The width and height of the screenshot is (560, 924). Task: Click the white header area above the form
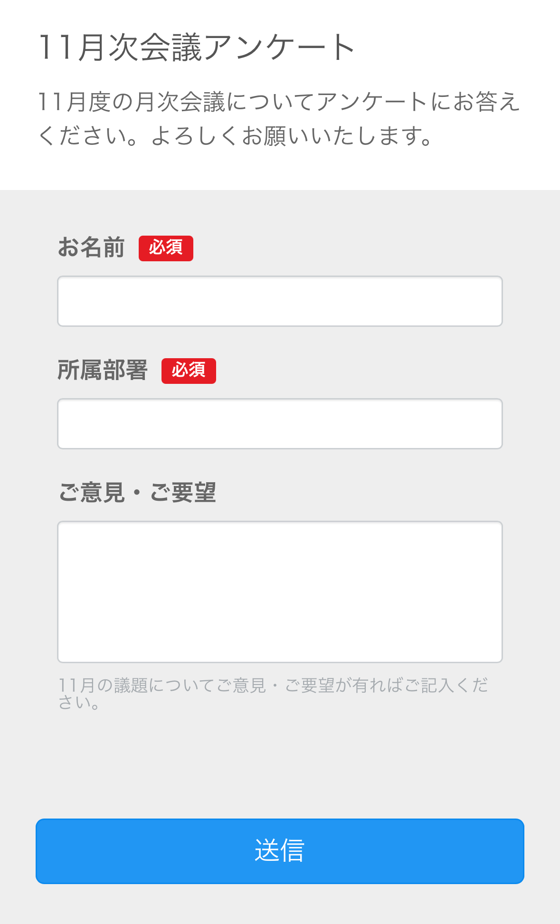(280, 171)
